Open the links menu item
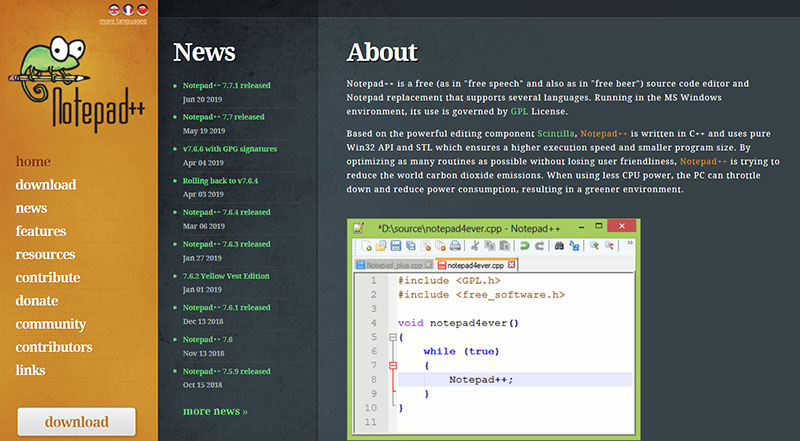Viewport: 800px width, 441px height. click(x=30, y=370)
